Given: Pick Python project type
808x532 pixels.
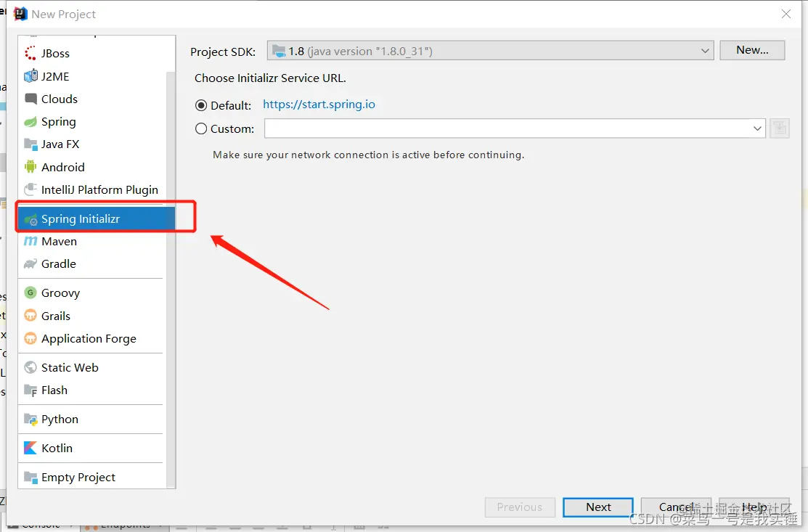Looking at the screenshot, I should [92, 420].
